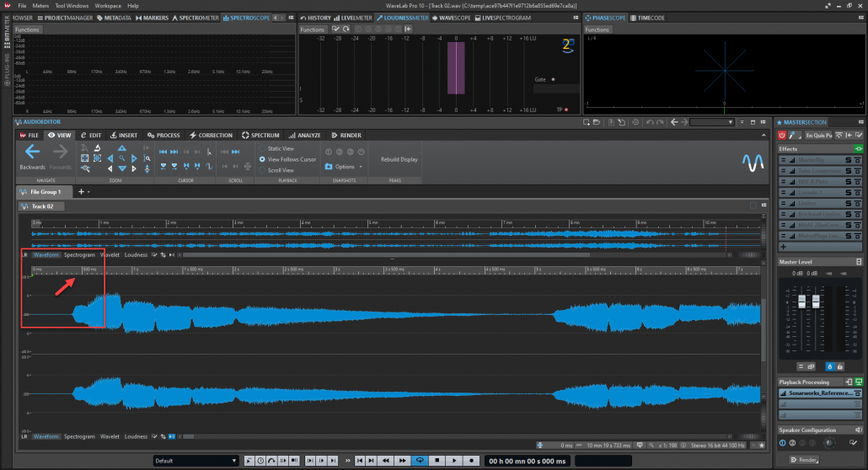Open dropdown next to add file group
Screen dimensions: 868x470
88,192
